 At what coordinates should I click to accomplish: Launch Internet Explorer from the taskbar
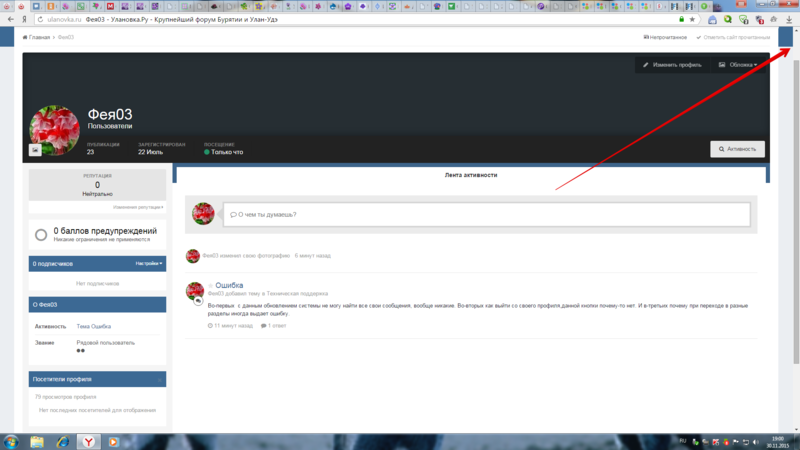(x=63, y=442)
